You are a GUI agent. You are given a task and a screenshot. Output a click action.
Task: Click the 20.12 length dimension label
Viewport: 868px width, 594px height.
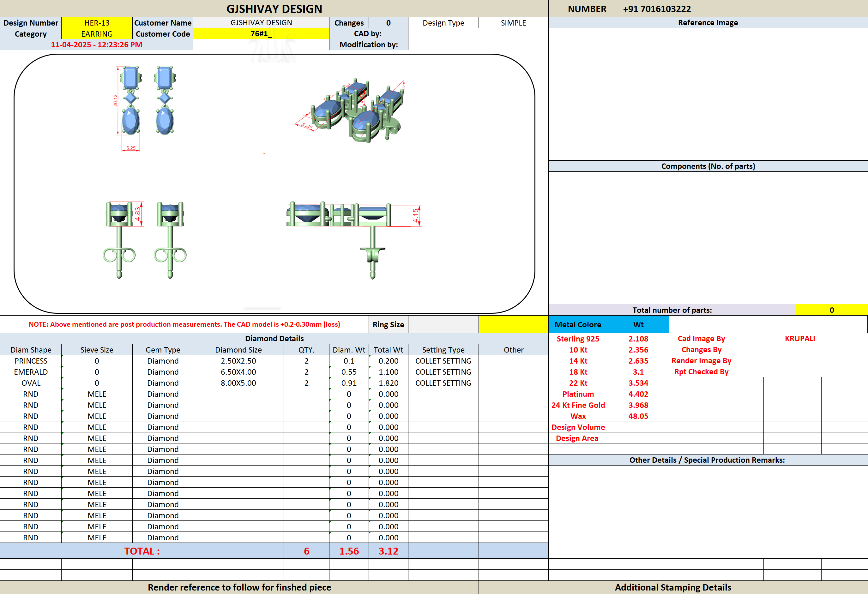(115, 100)
